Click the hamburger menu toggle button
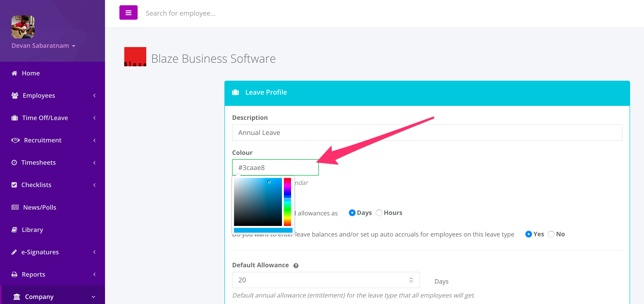644x304 pixels. click(x=128, y=12)
